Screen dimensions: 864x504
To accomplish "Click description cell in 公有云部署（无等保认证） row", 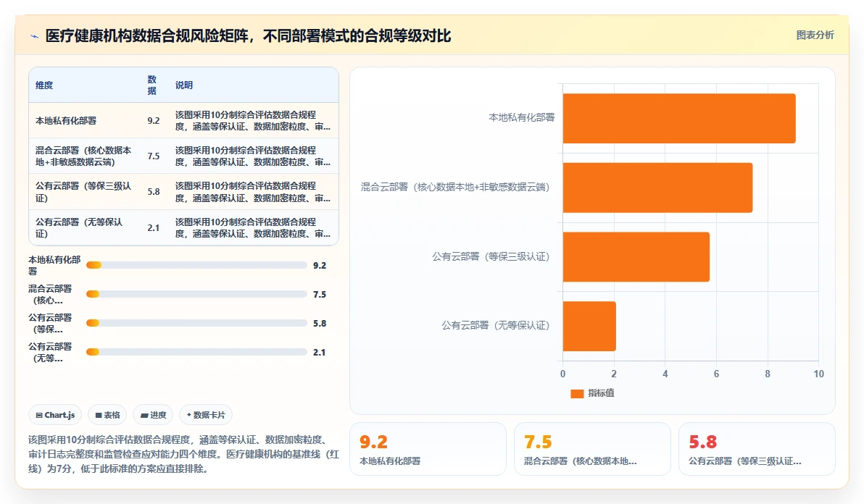I will click(253, 228).
